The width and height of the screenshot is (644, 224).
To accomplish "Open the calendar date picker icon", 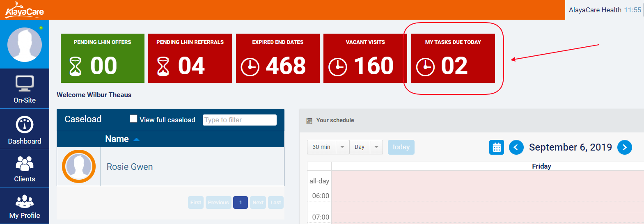I will tap(496, 147).
